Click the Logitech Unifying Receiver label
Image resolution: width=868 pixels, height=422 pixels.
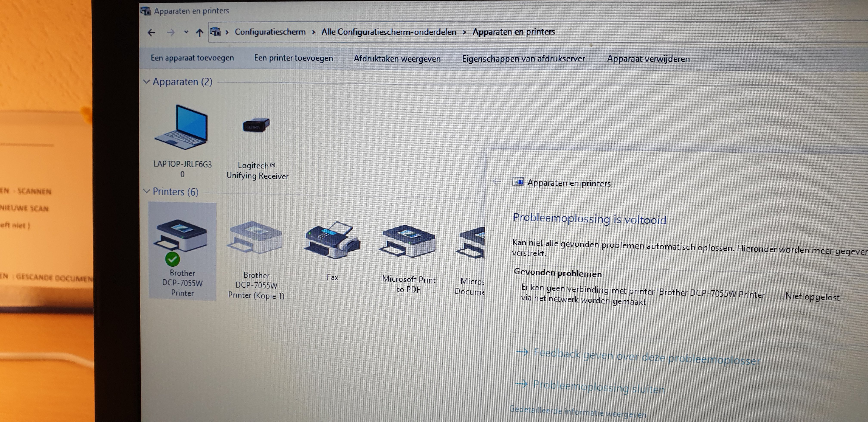click(257, 171)
